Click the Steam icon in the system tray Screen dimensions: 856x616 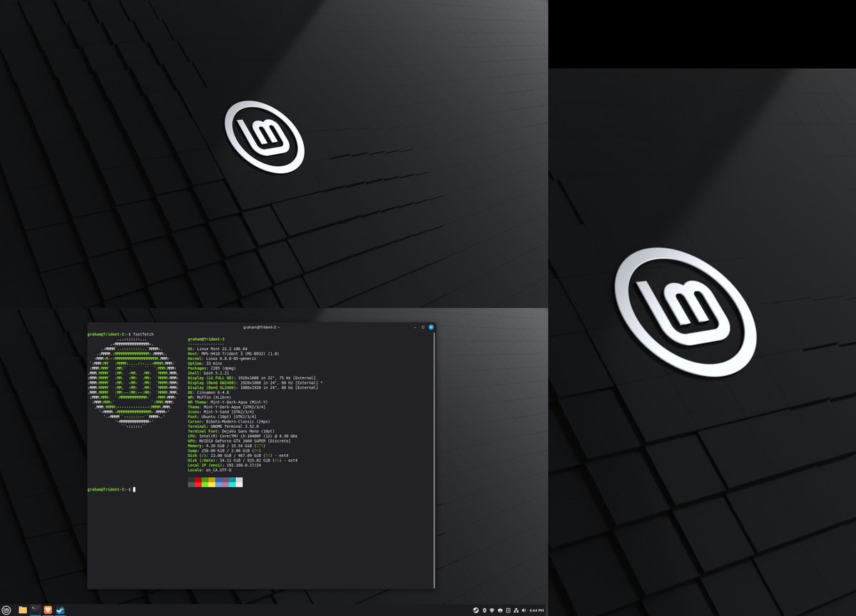[x=477, y=610]
